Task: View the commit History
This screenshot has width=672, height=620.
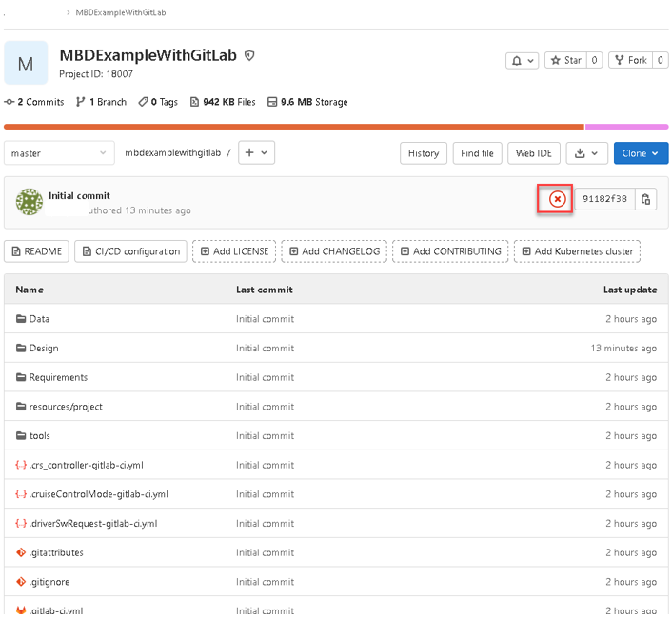Action: pos(424,153)
